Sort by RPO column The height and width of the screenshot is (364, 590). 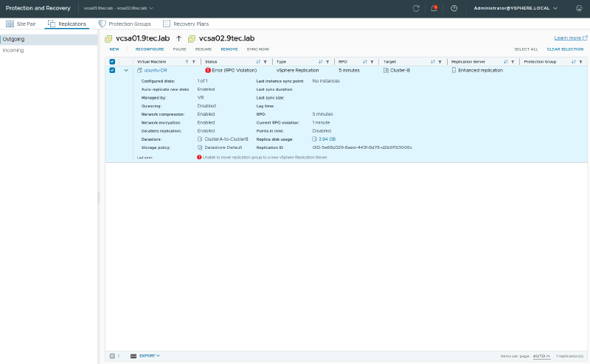[365, 62]
